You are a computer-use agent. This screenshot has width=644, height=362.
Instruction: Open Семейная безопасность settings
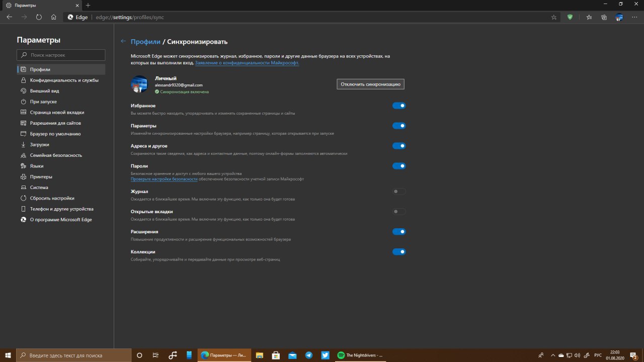pyautogui.click(x=61, y=155)
